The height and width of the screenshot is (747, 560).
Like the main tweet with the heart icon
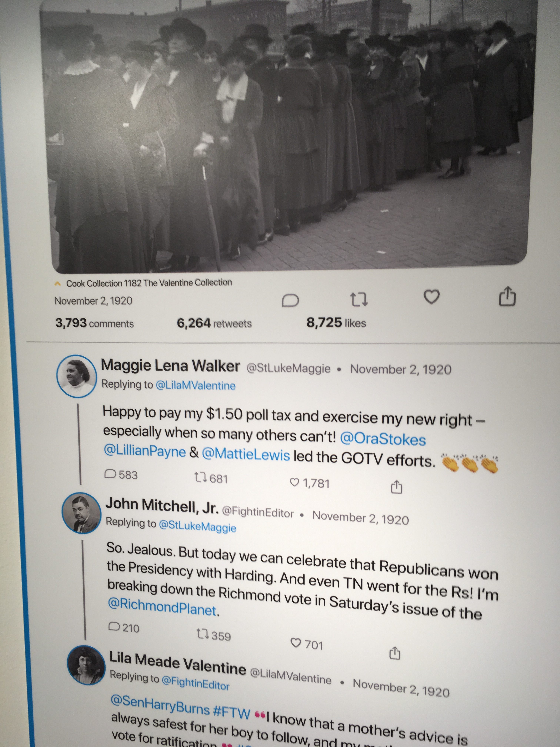click(431, 297)
